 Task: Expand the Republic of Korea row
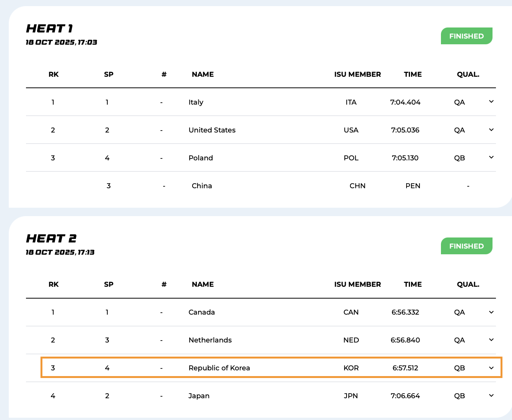[x=491, y=368]
